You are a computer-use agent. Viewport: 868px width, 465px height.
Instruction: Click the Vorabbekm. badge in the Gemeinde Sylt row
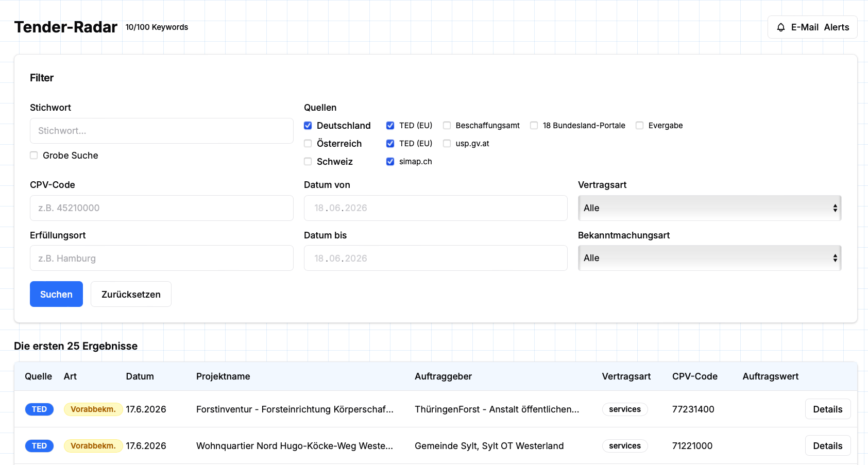coord(93,445)
